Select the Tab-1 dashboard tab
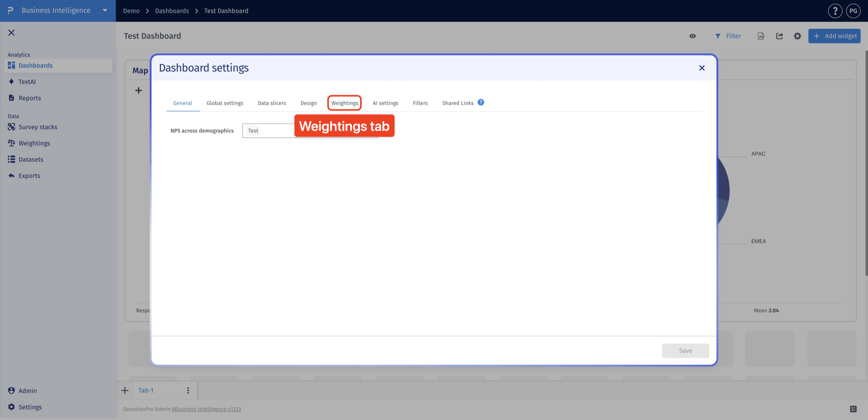The image size is (868, 420). click(x=146, y=390)
